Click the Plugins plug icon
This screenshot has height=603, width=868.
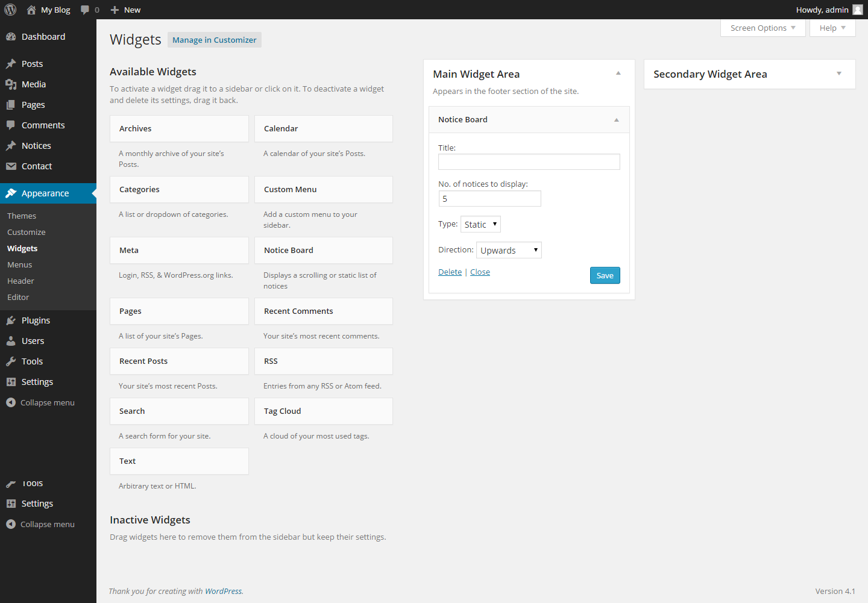click(11, 320)
